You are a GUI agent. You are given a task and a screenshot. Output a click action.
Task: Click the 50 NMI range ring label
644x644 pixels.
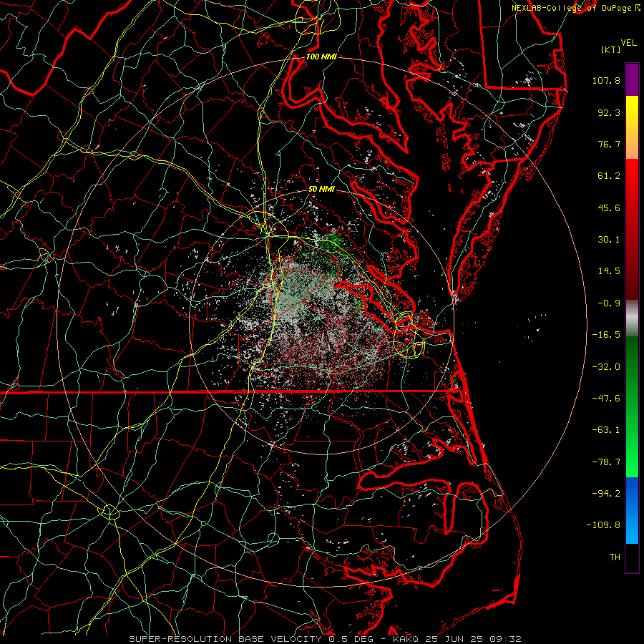321,189
